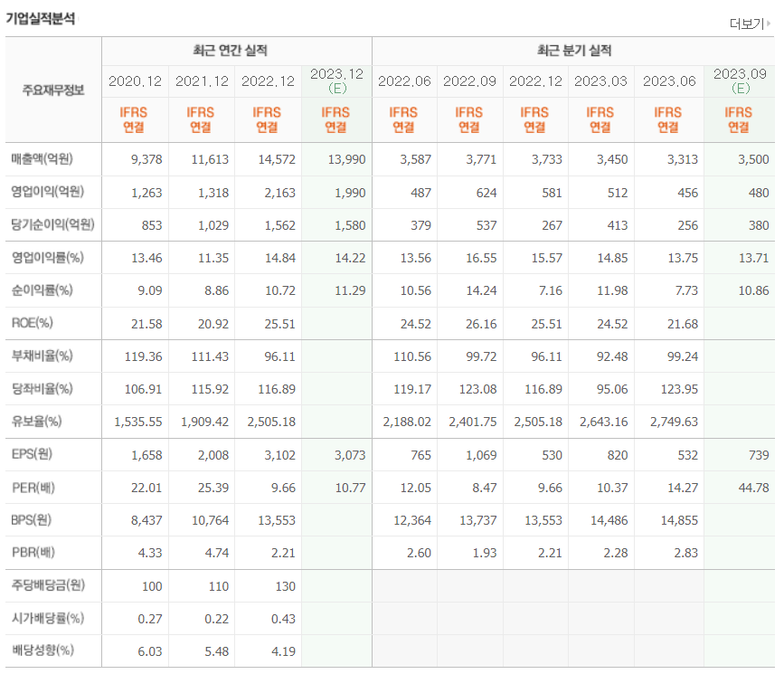
Task: Click the 2,749.63 reserve ratio value
Action: click(x=674, y=422)
